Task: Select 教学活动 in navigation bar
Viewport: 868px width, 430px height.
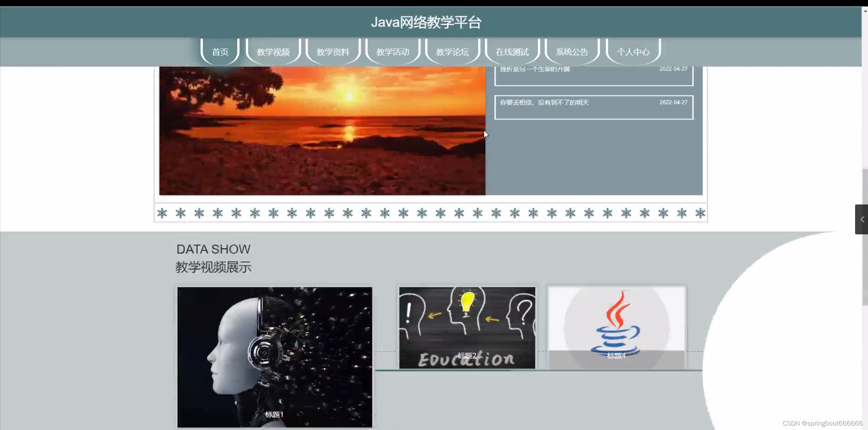Action: [x=393, y=52]
